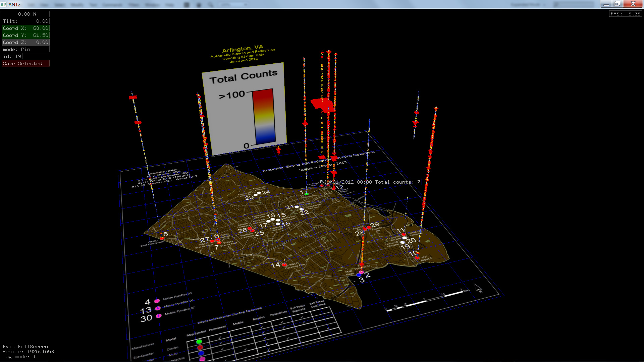Click the Coord Z field
Viewport: 644px width, 362px height.
click(26, 42)
